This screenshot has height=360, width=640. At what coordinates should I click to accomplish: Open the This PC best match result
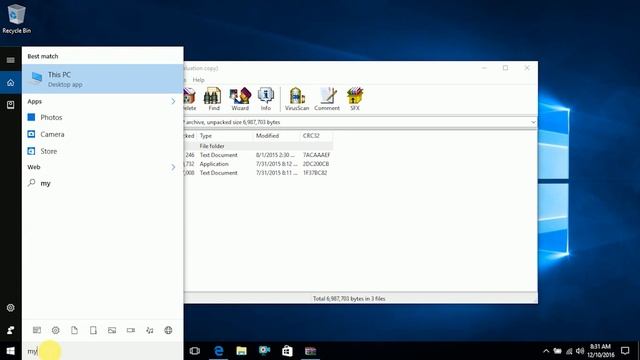click(103, 79)
